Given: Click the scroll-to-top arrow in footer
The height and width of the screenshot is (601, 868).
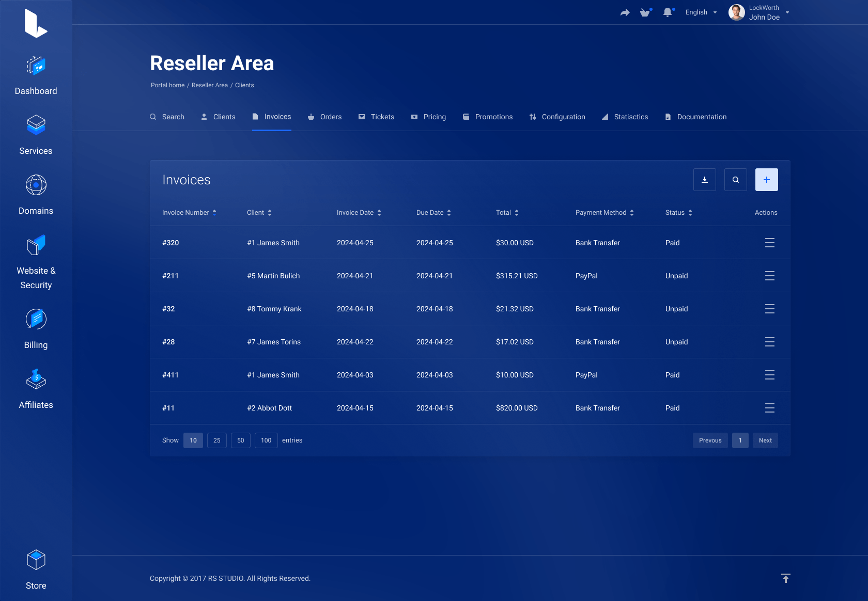Looking at the screenshot, I should 785,578.
